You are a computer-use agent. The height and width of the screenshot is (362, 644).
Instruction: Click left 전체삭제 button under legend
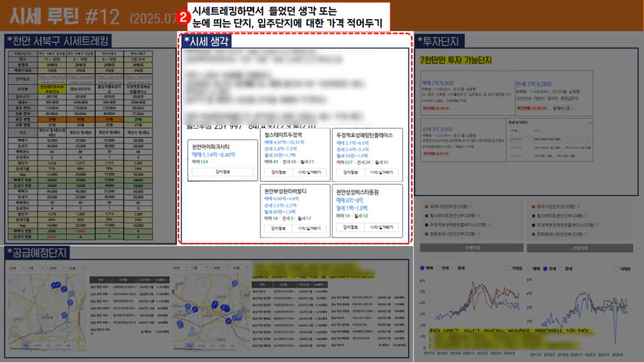tap(471, 248)
